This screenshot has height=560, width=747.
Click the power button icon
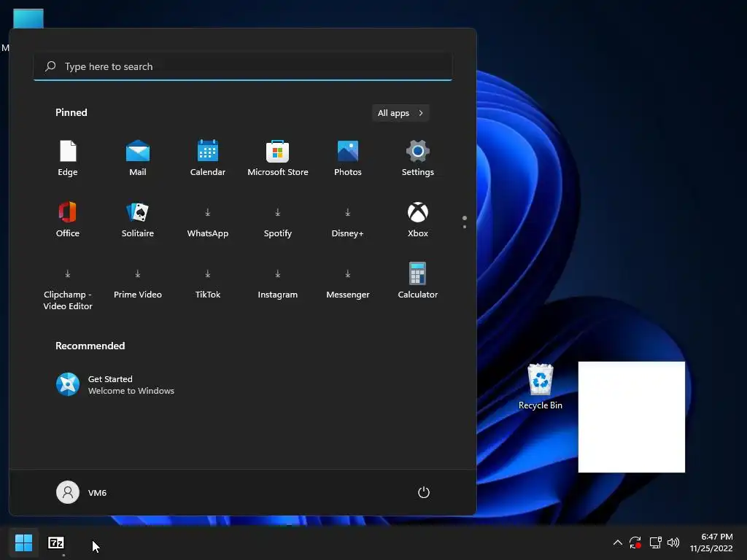tap(424, 492)
